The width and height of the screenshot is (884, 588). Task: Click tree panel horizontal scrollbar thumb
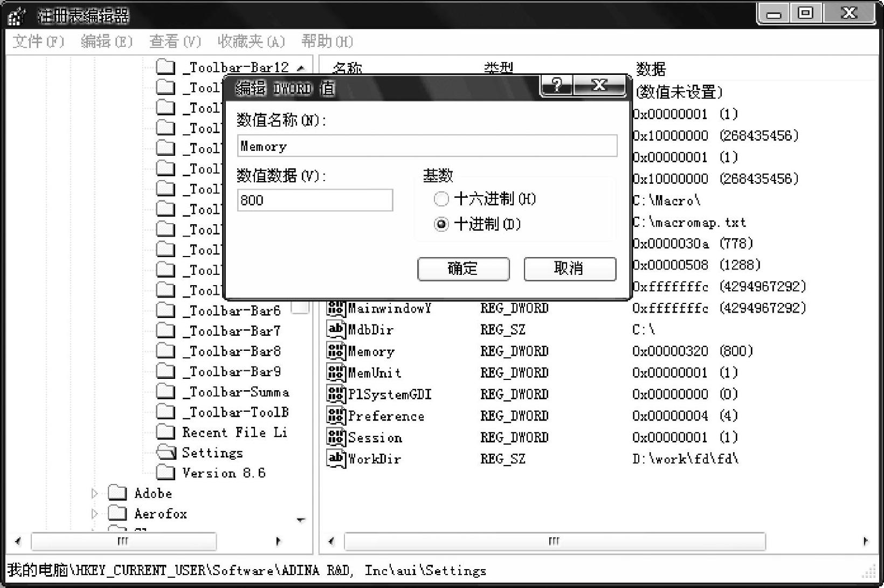(x=123, y=541)
